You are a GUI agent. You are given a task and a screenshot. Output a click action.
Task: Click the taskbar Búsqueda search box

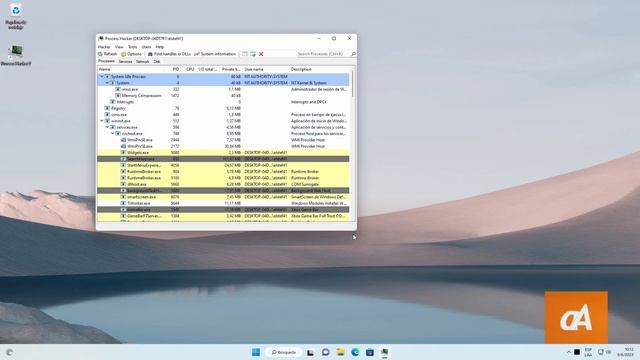click(284, 352)
